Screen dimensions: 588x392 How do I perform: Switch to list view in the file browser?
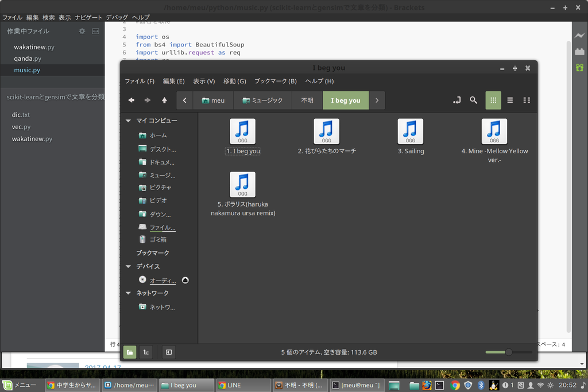coord(509,100)
